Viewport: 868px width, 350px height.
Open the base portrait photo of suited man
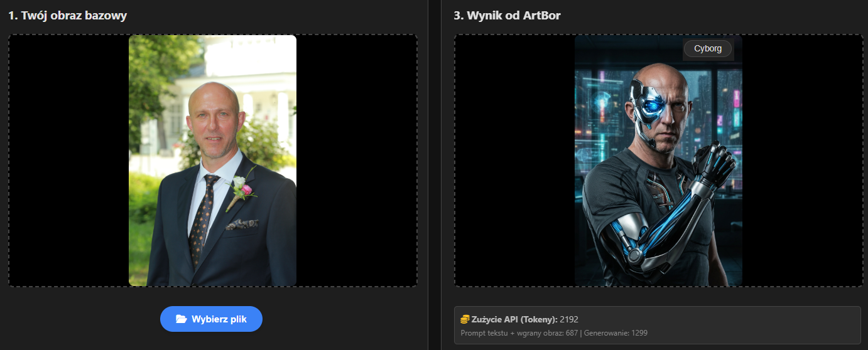(x=212, y=161)
